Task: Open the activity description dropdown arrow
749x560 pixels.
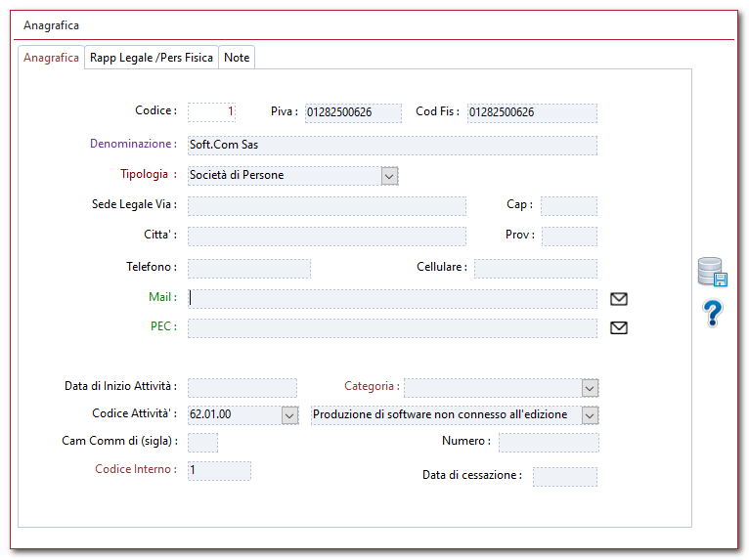Action: coord(590,415)
